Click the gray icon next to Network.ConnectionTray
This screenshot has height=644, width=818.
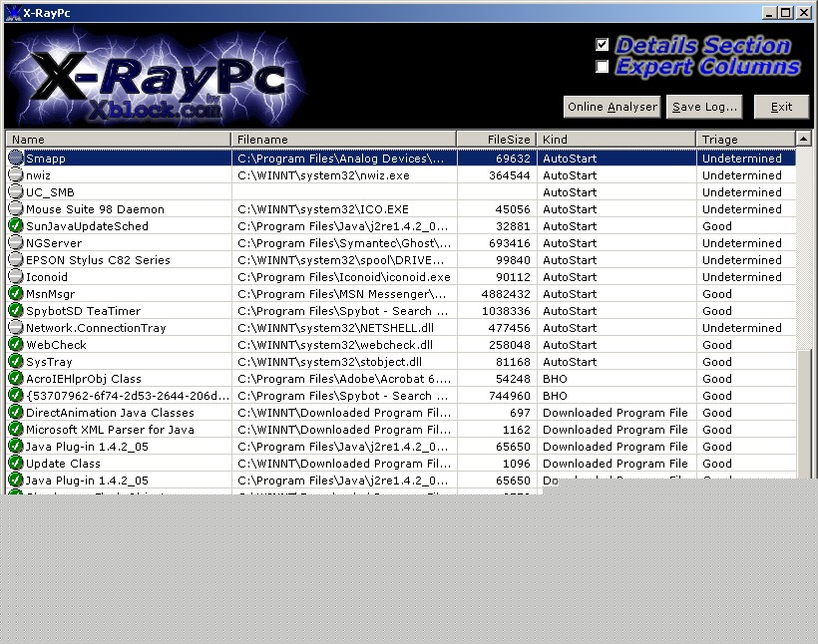point(16,327)
